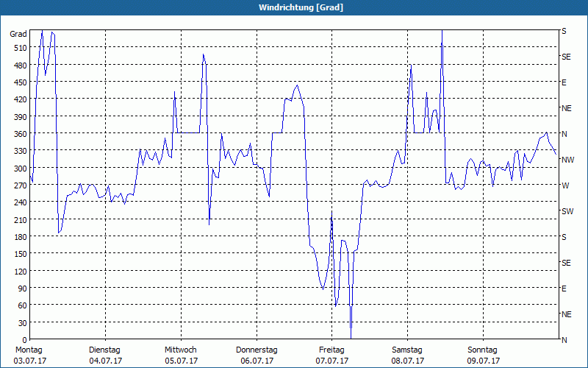Click the date 05.07.17
Image resolution: width=588 pixels, height=368 pixels.
click(x=181, y=361)
